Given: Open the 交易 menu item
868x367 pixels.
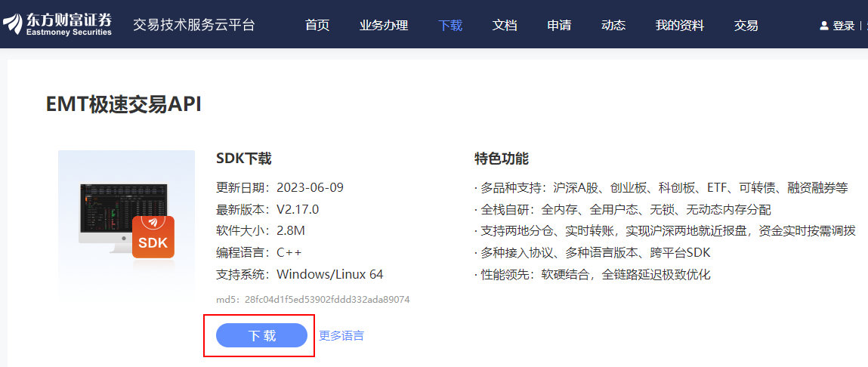Looking at the screenshot, I should coord(746,25).
